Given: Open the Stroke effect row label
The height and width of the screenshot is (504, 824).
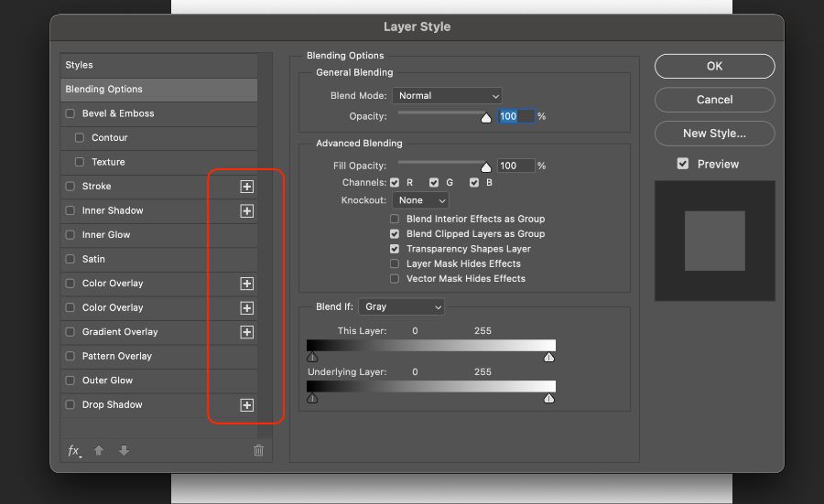Looking at the screenshot, I should pyautogui.click(x=97, y=187).
